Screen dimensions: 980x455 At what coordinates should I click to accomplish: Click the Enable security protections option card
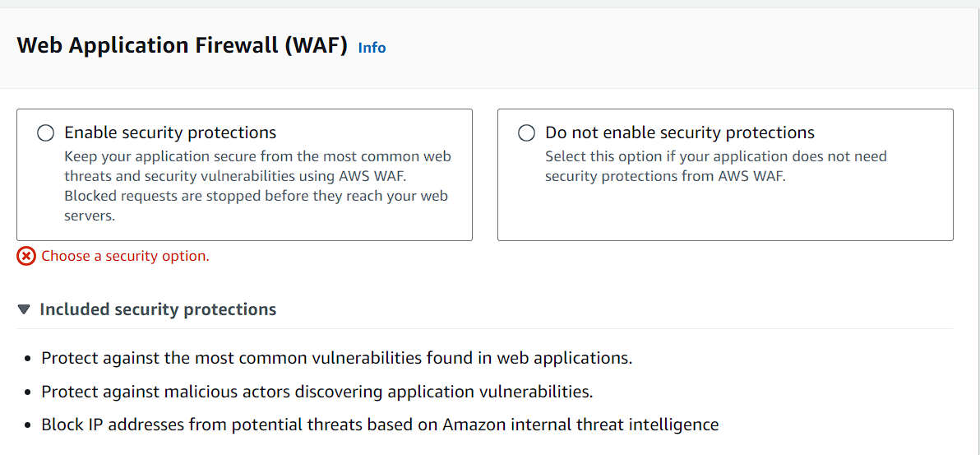pos(244,174)
